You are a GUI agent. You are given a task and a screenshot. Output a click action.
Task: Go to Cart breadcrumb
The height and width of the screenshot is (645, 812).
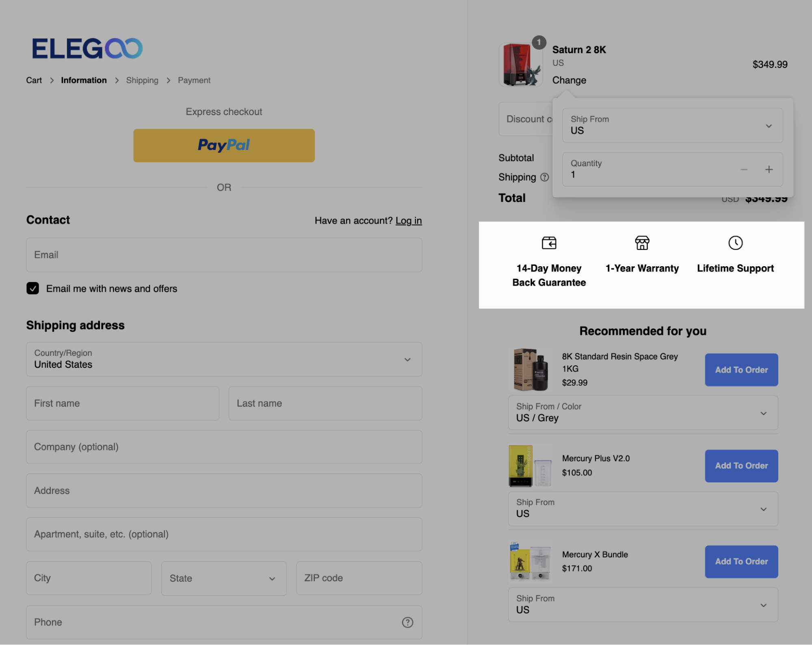coord(34,80)
